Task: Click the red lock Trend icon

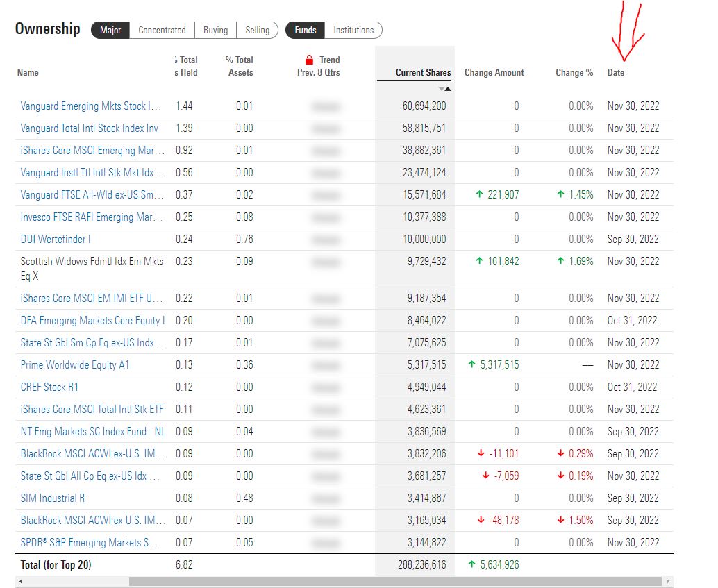Action: (310, 60)
